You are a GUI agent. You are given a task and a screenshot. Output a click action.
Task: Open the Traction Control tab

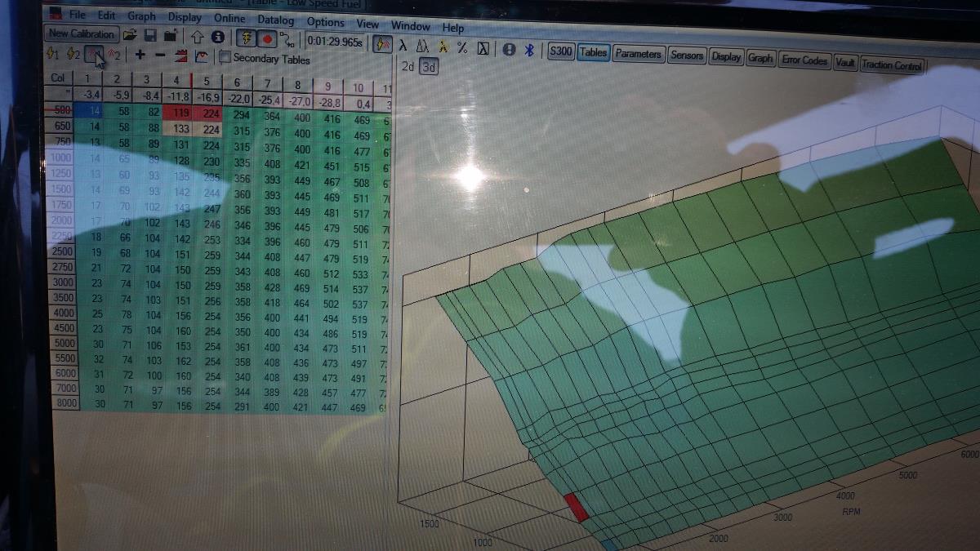(891, 65)
